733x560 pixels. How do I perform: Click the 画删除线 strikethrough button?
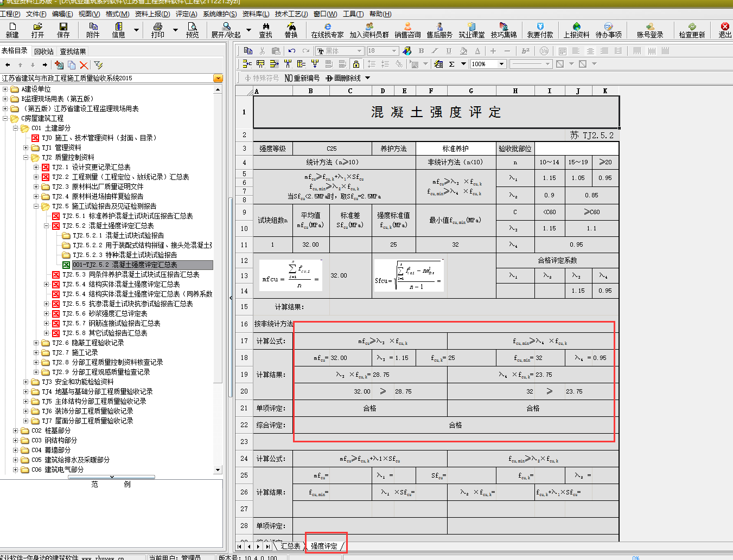343,78
